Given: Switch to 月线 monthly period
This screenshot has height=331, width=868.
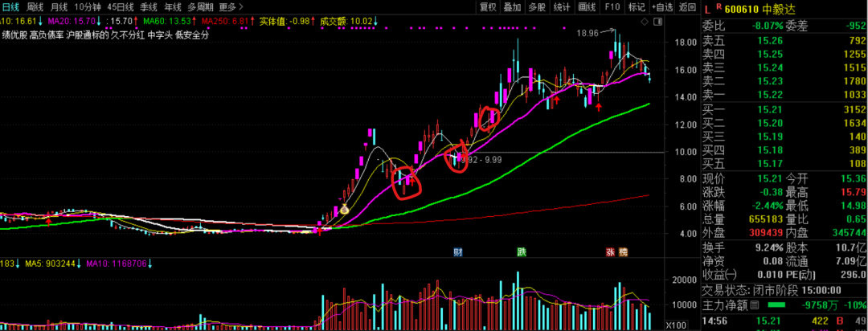Looking at the screenshot, I should tap(59, 7).
